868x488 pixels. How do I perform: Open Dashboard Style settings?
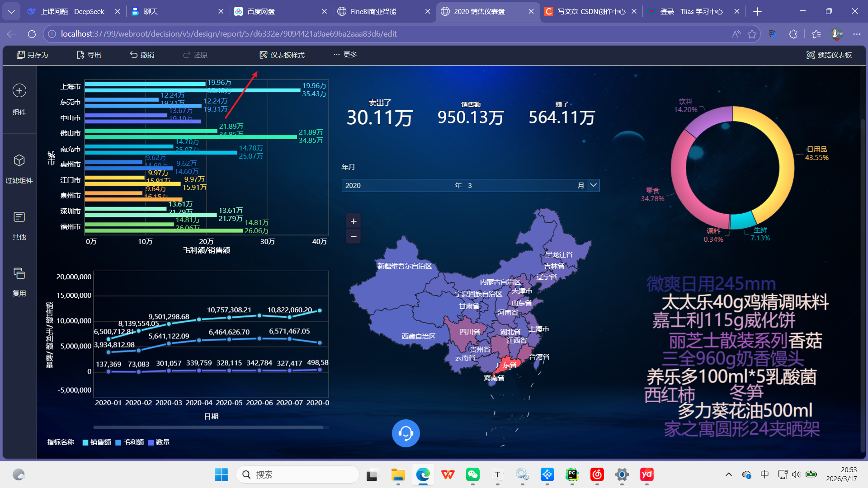tap(282, 55)
